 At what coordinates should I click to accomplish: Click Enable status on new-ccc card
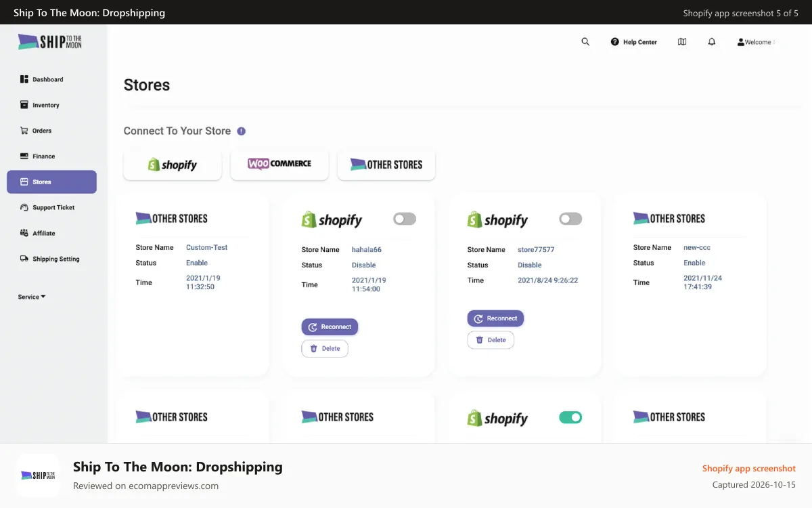click(x=694, y=263)
